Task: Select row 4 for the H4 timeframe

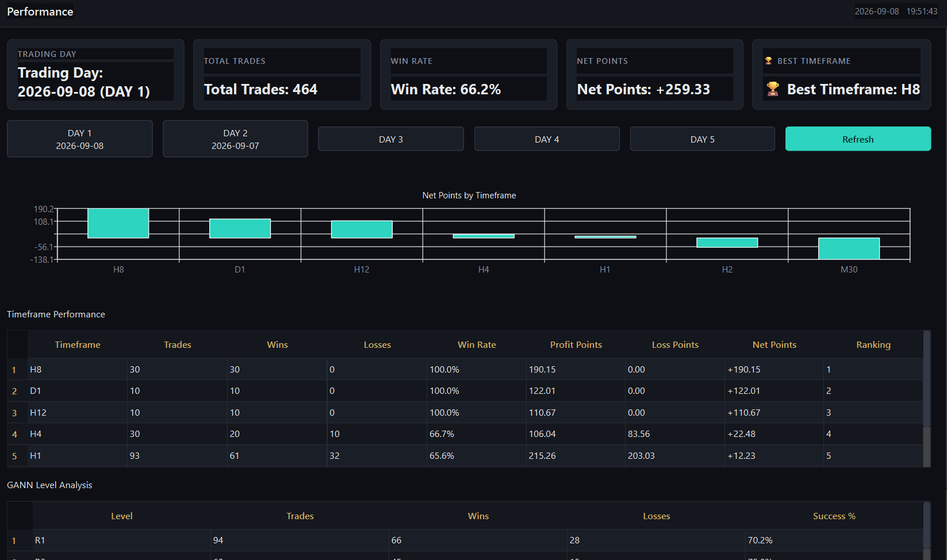Action: tap(465, 434)
